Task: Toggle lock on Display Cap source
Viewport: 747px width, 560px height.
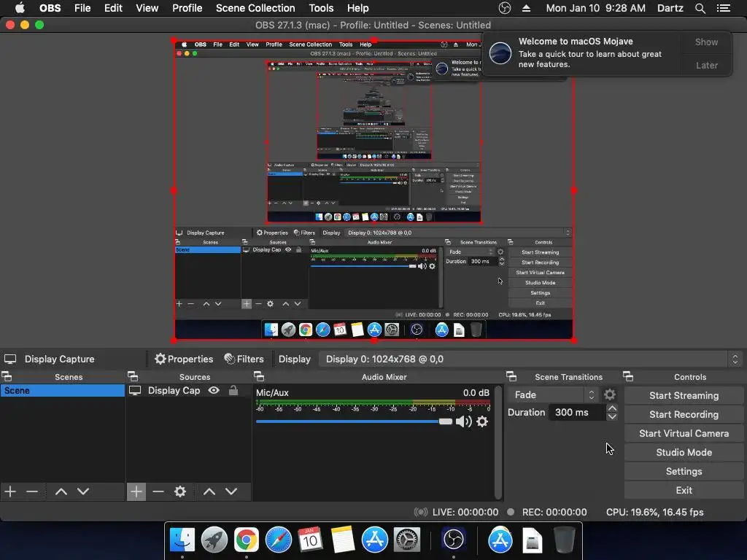Action: [x=233, y=391]
